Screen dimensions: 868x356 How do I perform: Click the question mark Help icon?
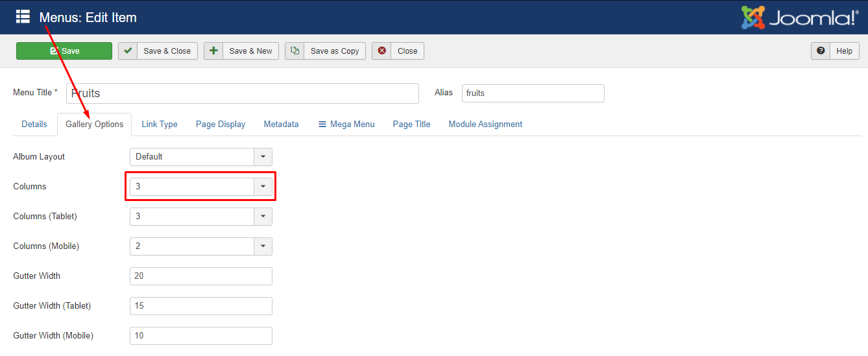click(x=821, y=51)
